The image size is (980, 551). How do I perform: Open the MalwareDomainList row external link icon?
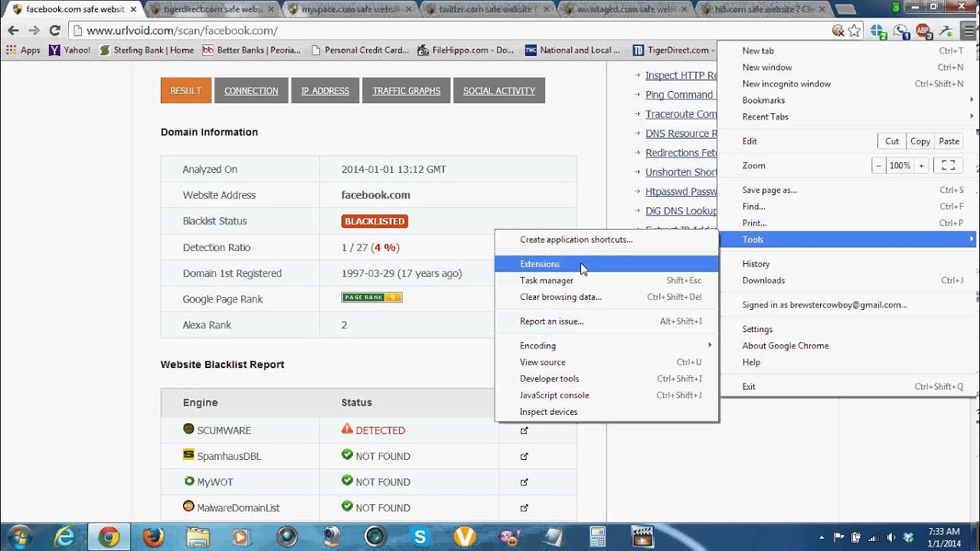pos(524,507)
